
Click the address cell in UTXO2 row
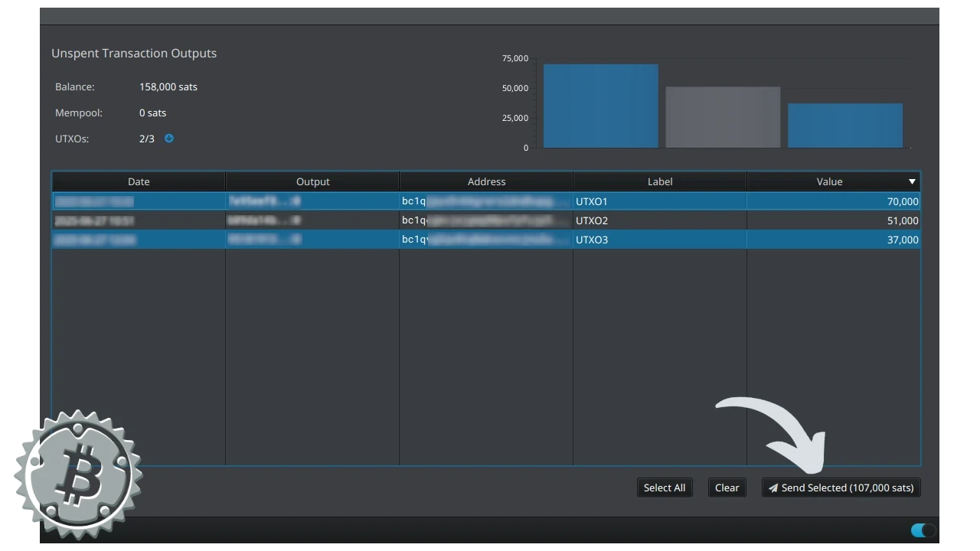point(486,220)
